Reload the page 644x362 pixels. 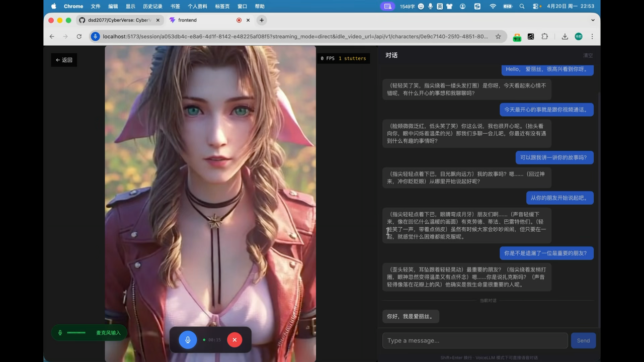[x=79, y=36]
